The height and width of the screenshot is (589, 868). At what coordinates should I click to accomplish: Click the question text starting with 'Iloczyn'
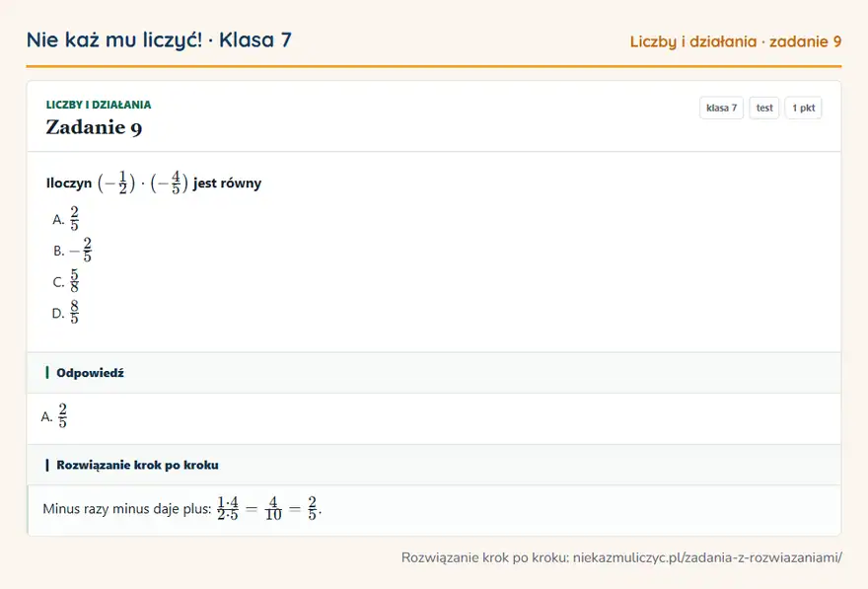tap(154, 183)
